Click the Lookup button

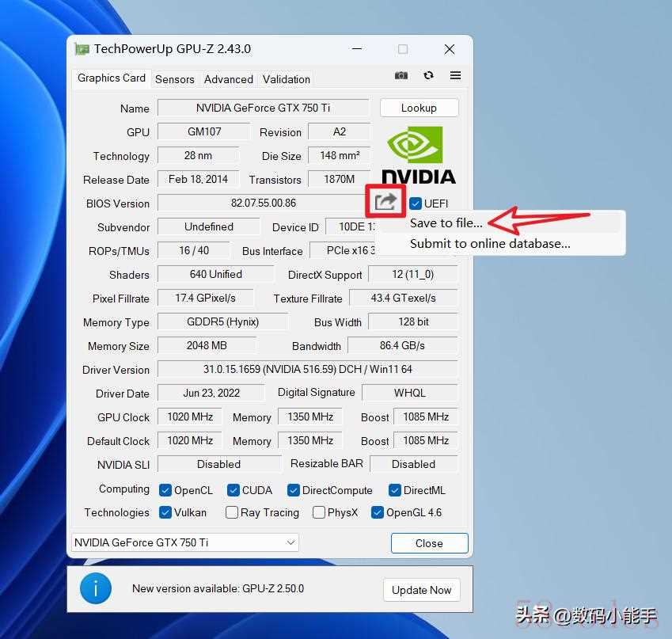[420, 108]
